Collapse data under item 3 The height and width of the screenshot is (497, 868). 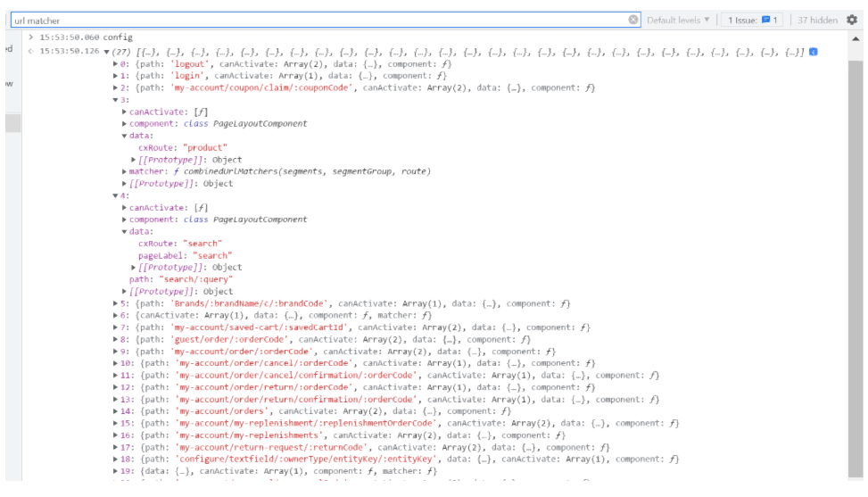[125, 137]
